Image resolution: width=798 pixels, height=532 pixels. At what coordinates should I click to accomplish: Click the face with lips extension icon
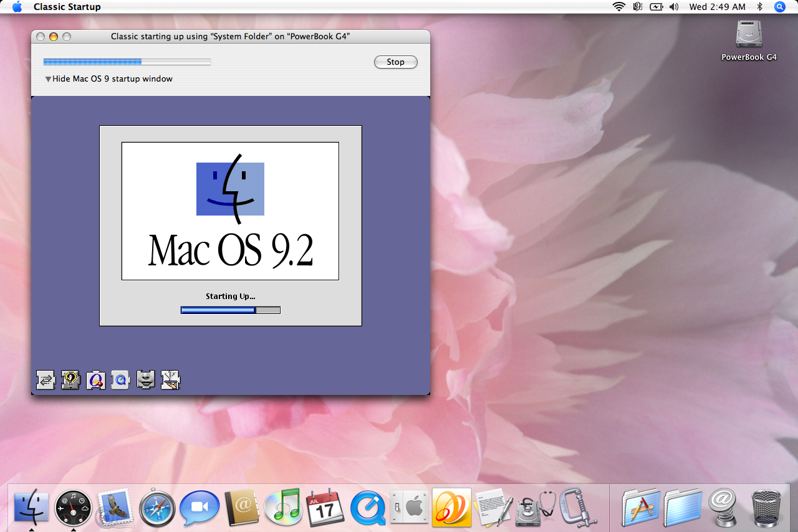pos(145,380)
